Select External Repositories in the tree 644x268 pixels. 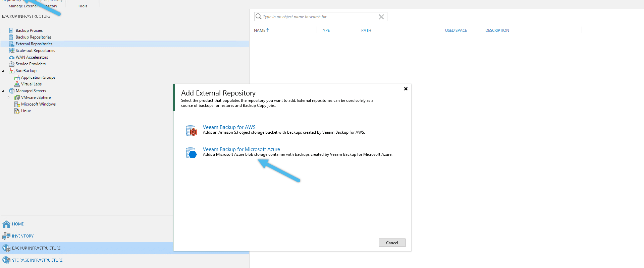click(34, 44)
